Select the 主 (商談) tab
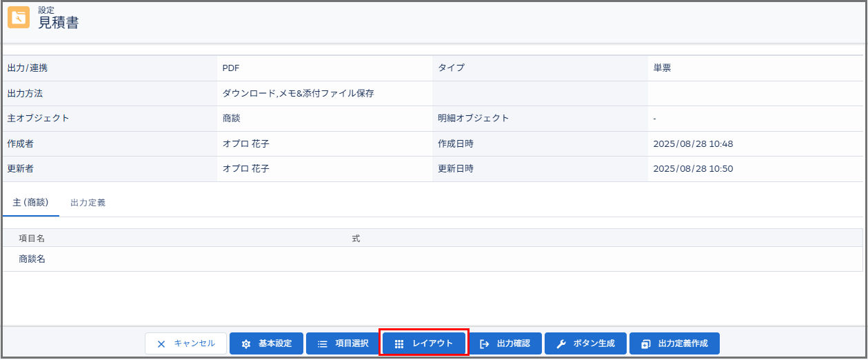 tap(31, 203)
